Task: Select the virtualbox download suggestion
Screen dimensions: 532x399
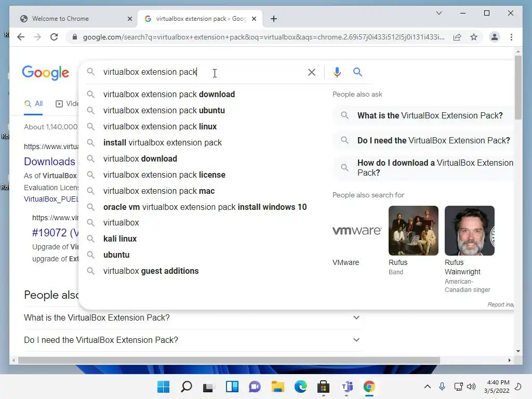Action: pyautogui.click(x=140, y=159)
